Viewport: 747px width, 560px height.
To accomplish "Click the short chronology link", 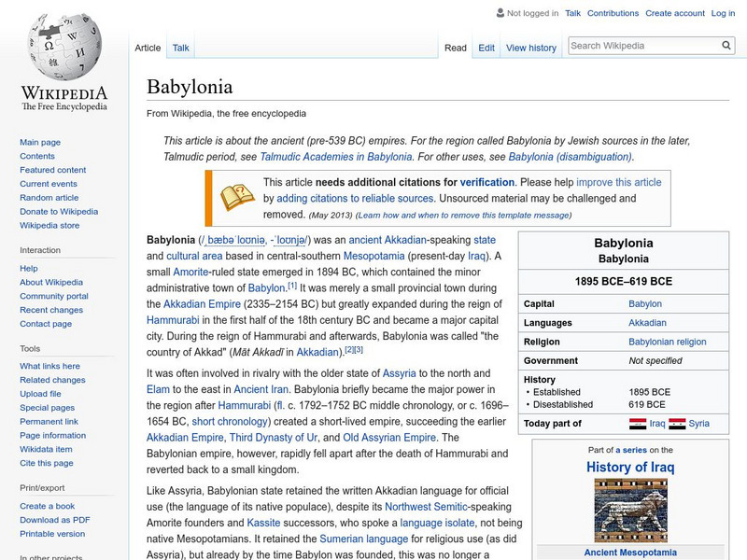I will (x=230, y=422).
